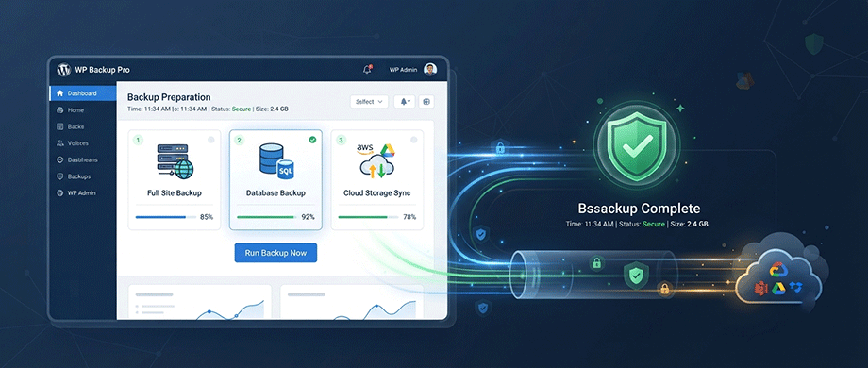The image size is (868, 368).
Task: Click the Database Backup label
Action: (275, 193)
